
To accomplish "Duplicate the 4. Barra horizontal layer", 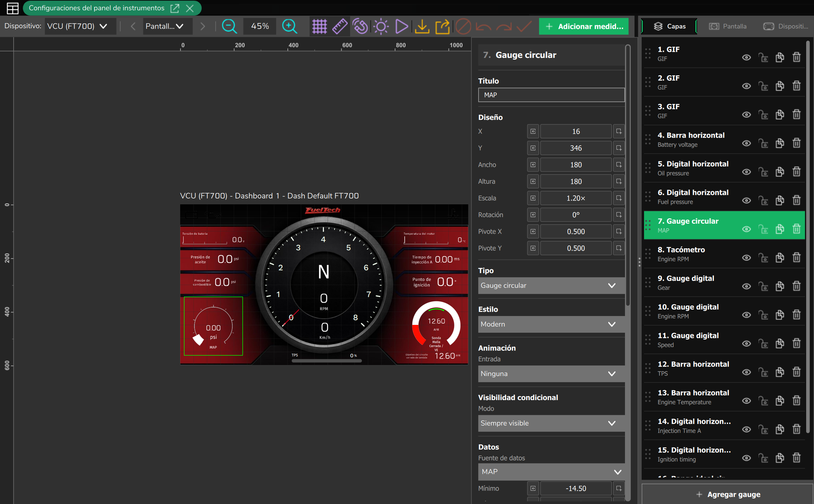I will tap(780, 143).
